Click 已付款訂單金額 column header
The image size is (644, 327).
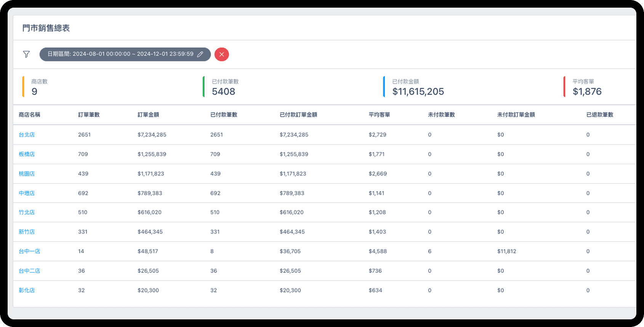coord(298,114)
